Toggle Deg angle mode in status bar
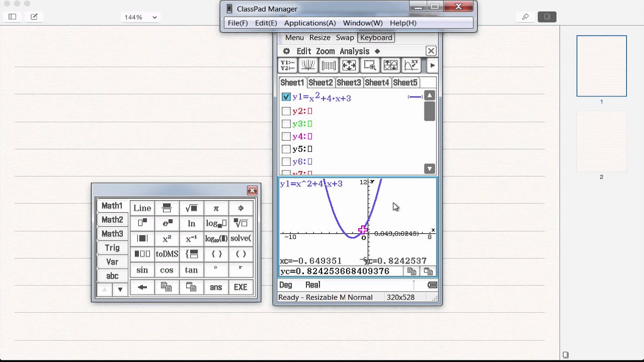644x362 pixels. point(286,285)
